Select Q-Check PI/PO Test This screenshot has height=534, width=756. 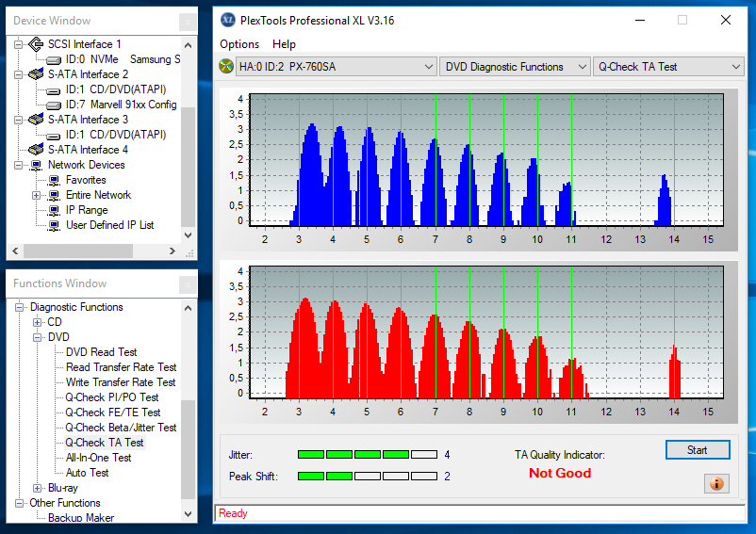click(112, 397)
